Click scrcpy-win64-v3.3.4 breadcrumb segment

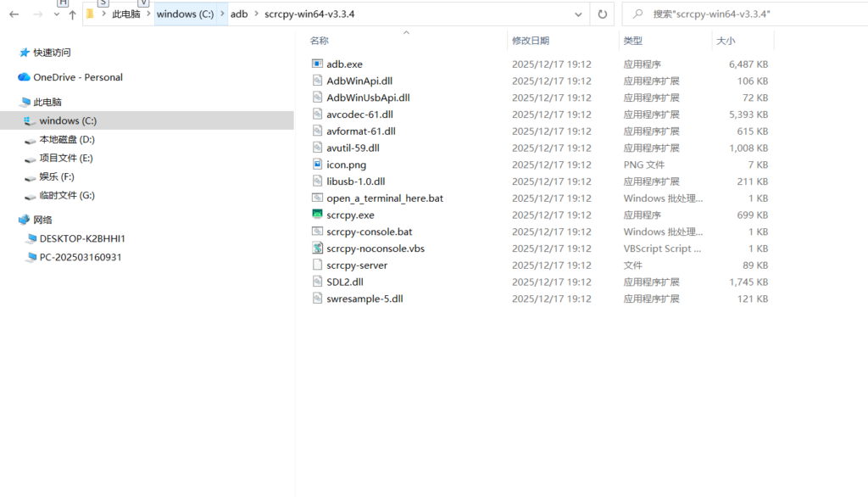pos(309,14)
